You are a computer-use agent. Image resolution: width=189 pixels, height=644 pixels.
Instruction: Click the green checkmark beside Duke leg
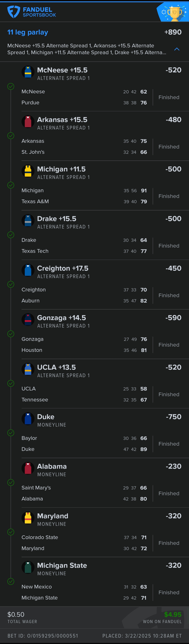[x=11, y=433]
